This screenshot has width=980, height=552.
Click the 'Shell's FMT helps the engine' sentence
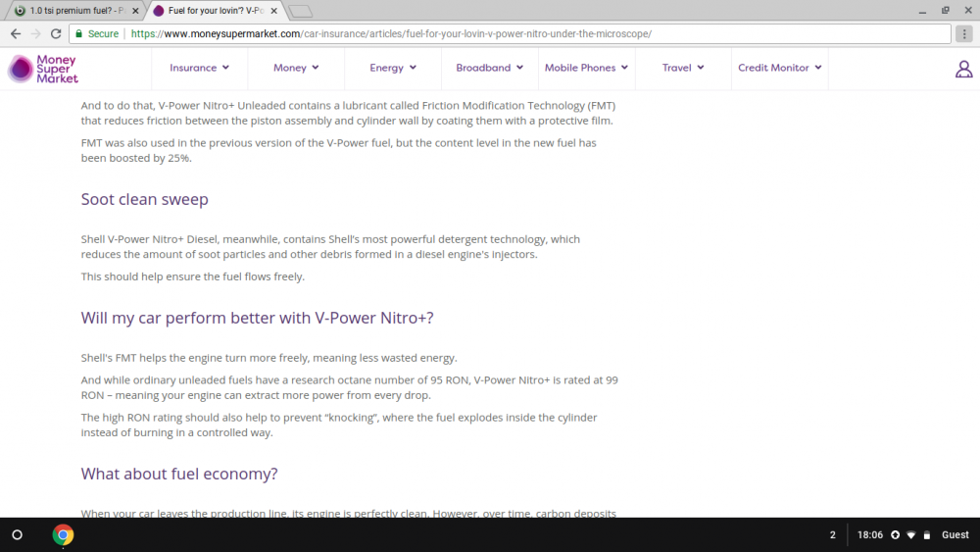pos(269,358)
